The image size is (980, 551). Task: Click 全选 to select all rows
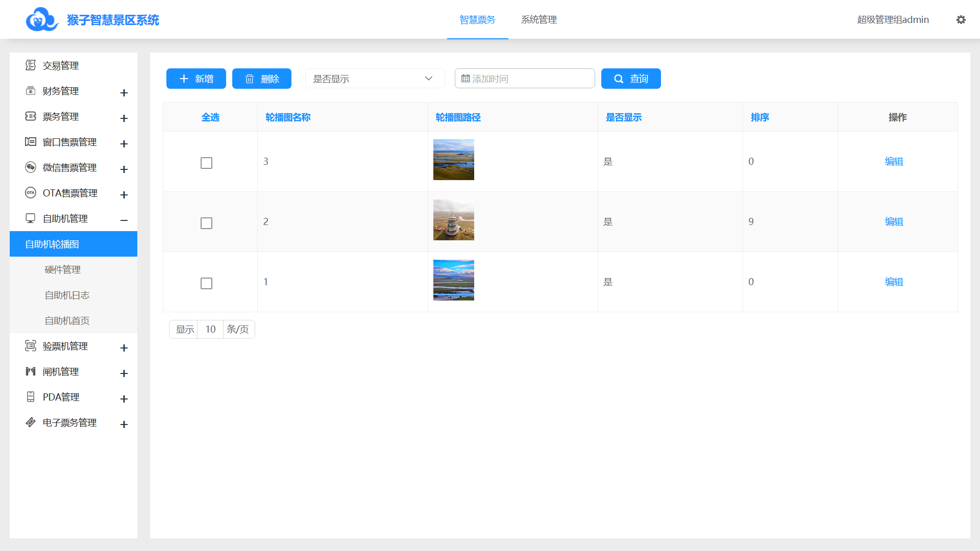coord(210,117)
